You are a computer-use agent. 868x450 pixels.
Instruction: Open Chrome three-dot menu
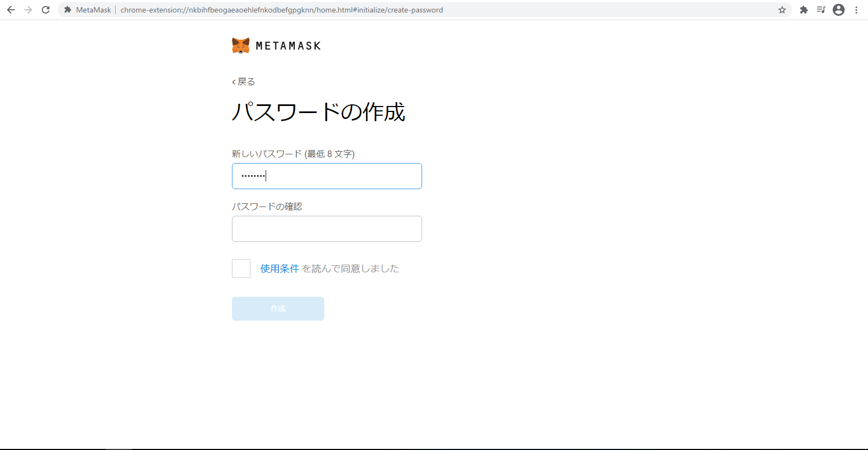[856, 10]
